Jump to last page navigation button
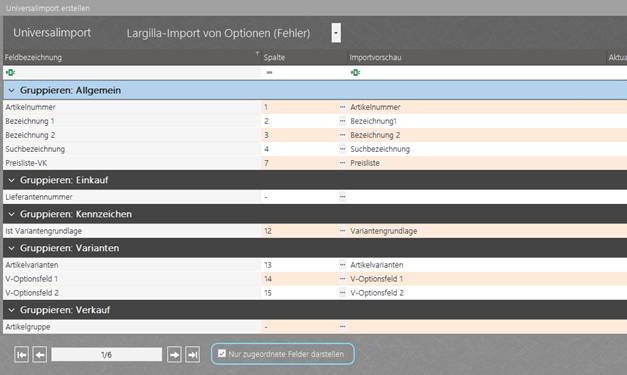627x375 pixels. [192, 354]
